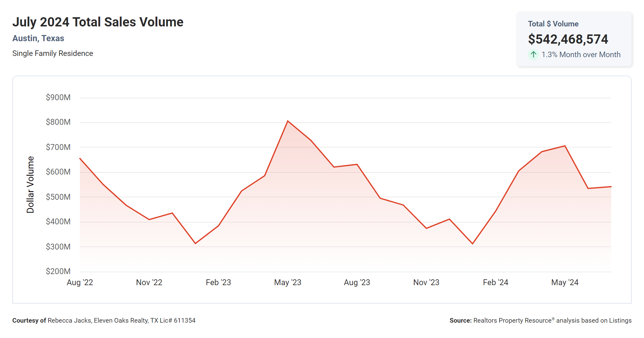Viewport: 644px width, 338px height.
Task: Click the May '23 peak on the line
Action: point(288,121)
